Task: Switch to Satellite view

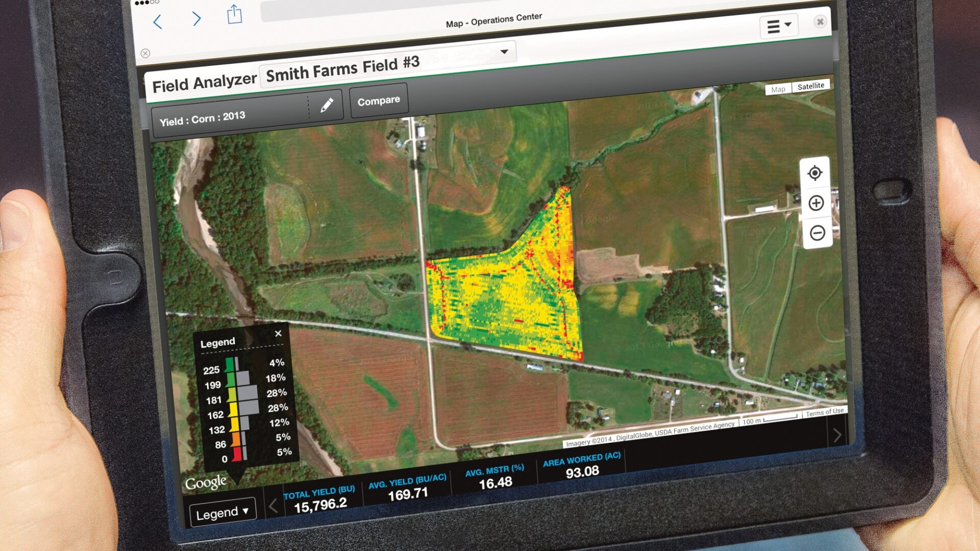Action: [811, 86]
